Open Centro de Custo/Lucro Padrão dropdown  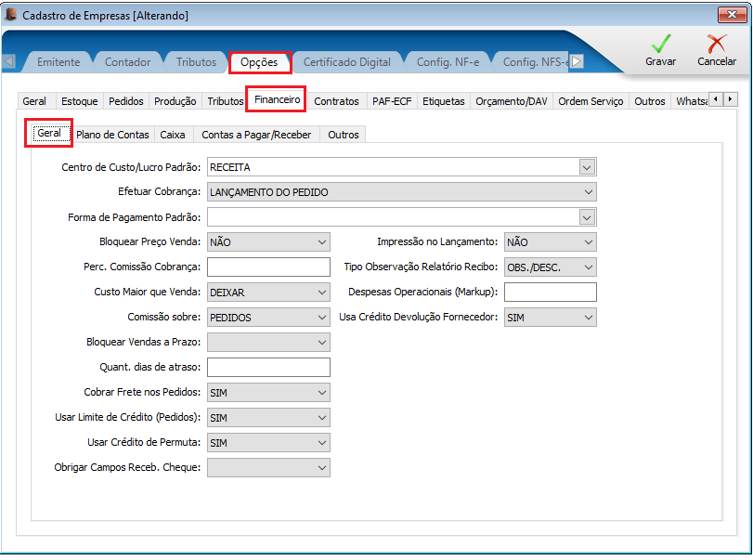(x=587, y=167)
